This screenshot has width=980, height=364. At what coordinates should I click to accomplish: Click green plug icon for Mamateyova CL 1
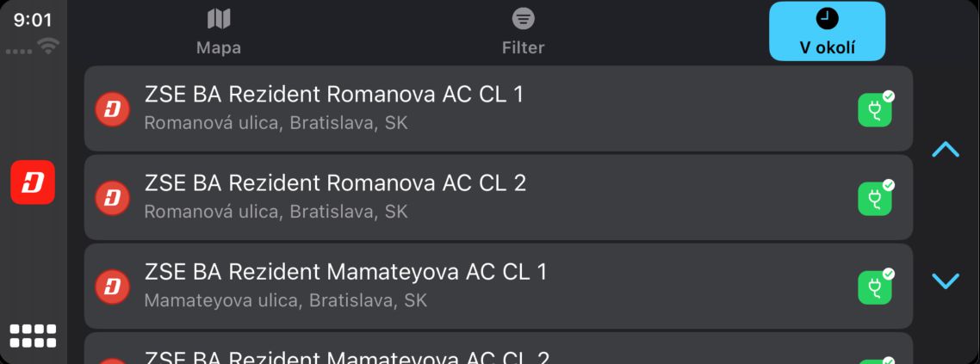(x=875, y=287)
